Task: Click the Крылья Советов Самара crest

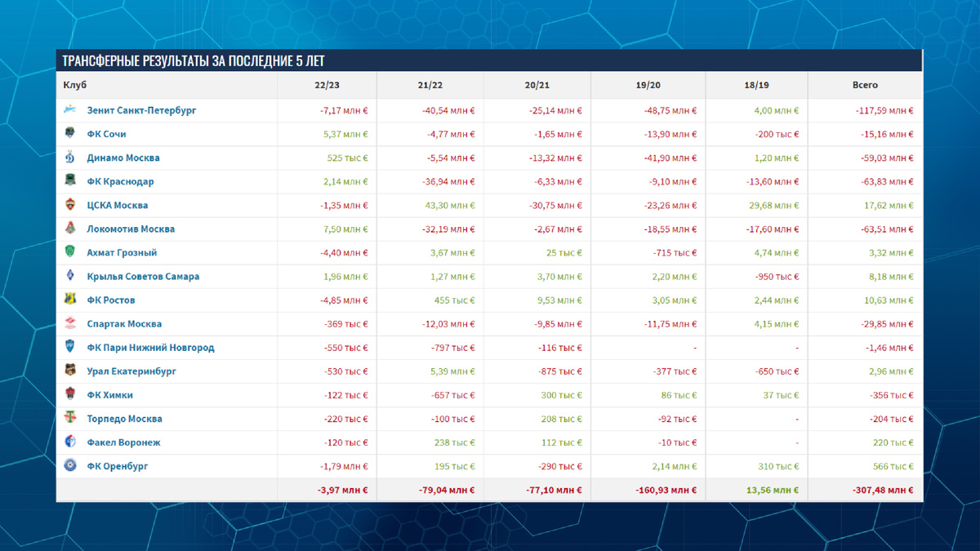Action: click(70, 276)
